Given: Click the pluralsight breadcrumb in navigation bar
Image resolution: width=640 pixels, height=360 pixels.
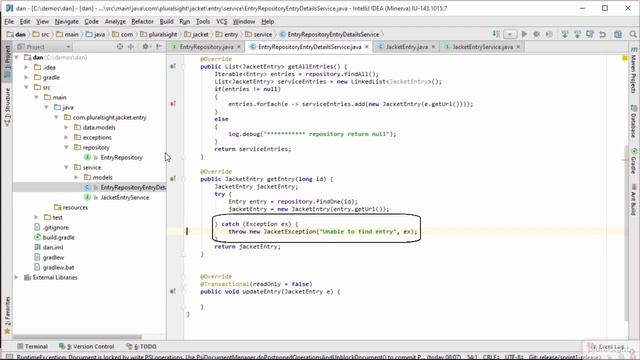Looking at the screenshot, I should 159,34.
